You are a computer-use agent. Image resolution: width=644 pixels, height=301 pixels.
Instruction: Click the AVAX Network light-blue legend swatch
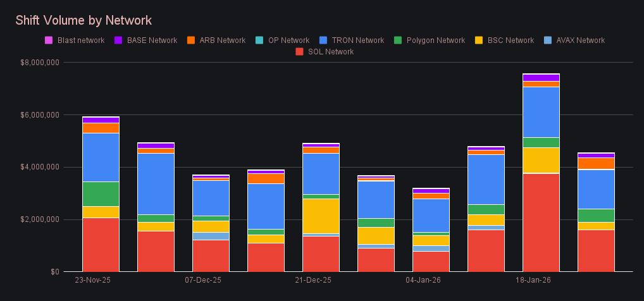click(548, 40)
